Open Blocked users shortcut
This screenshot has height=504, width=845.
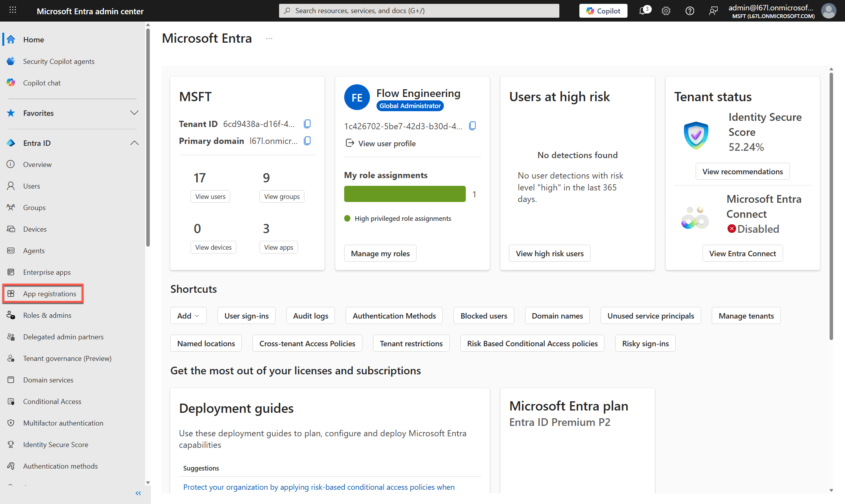pos(484,315)
